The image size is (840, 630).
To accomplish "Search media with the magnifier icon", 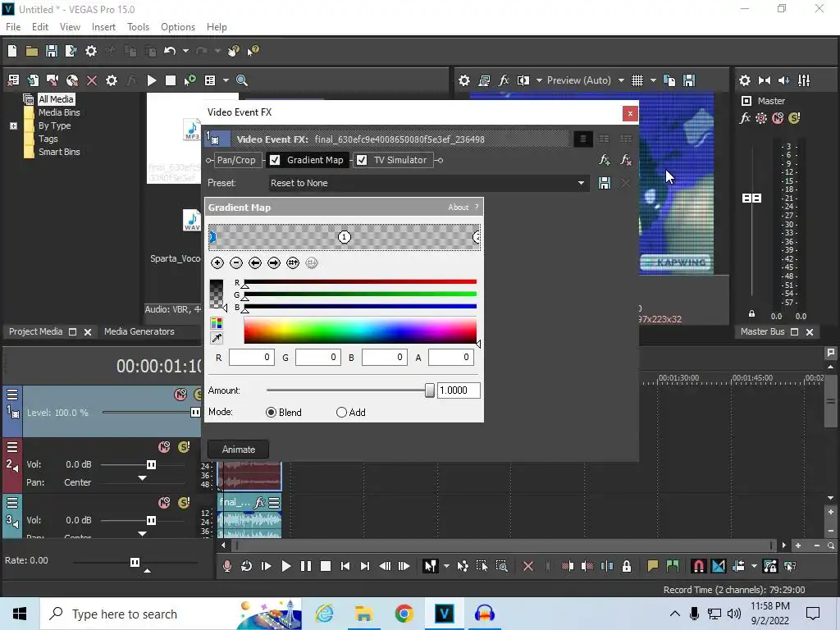I will (242, 80).
